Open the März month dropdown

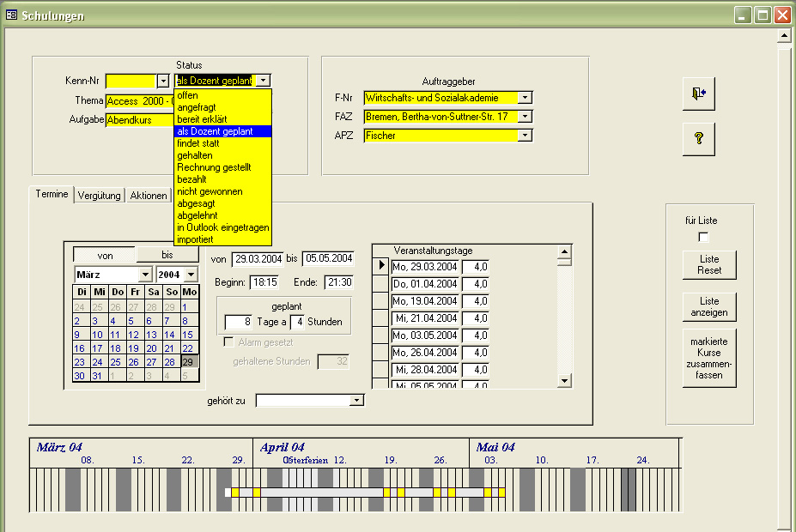click(x=145, y=275)
